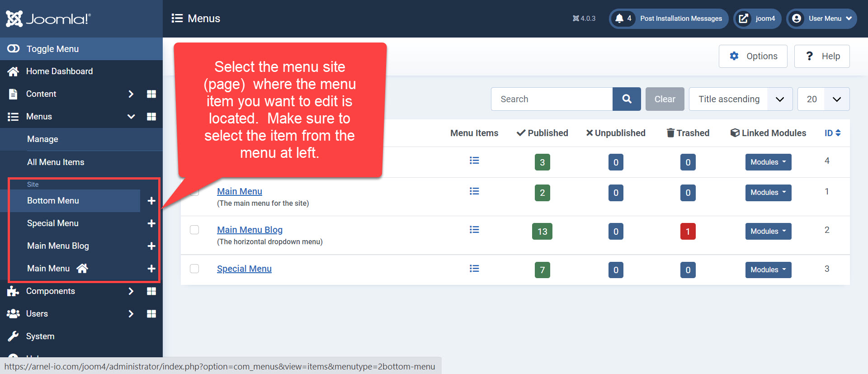
Task: Click menu items list icon for Main Menu Blog
Action: (474, 230)
